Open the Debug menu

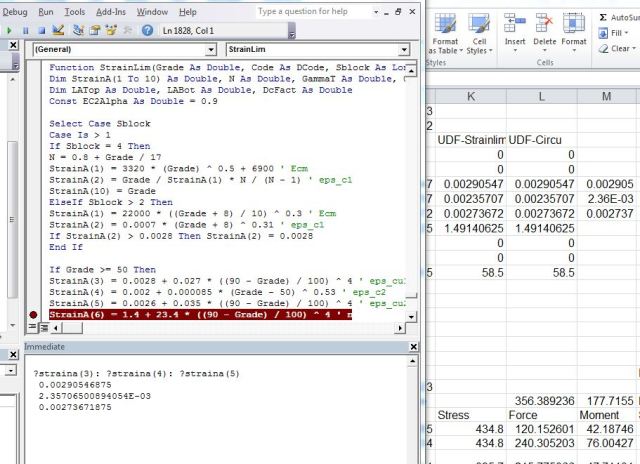[x=14, y=11]
